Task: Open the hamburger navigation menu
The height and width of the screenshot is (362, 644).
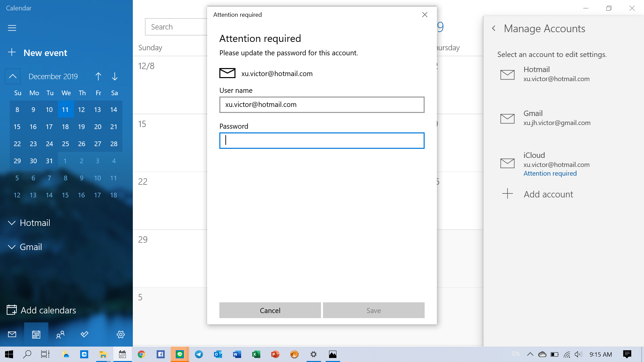Action: point(12,28)
